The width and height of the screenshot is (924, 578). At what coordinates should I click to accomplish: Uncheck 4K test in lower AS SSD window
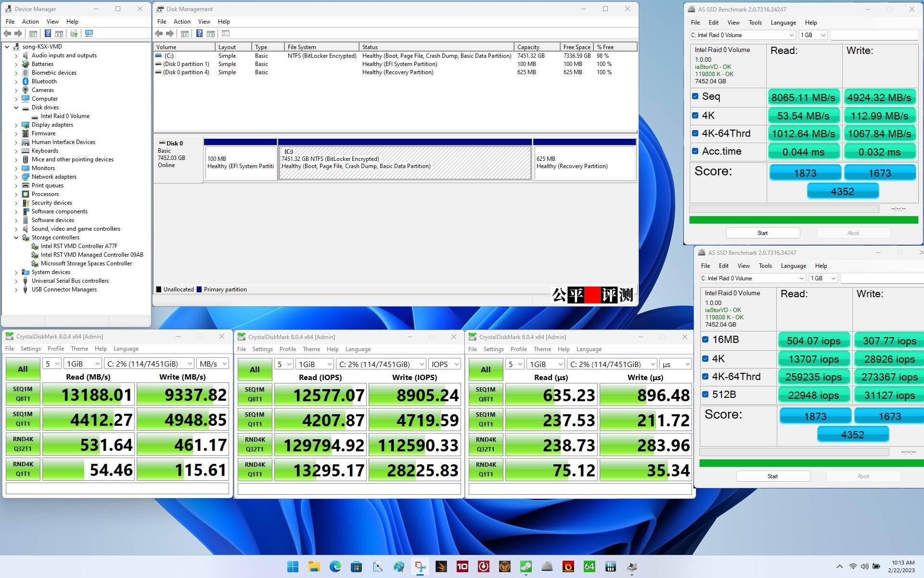[x=705, y=359]
